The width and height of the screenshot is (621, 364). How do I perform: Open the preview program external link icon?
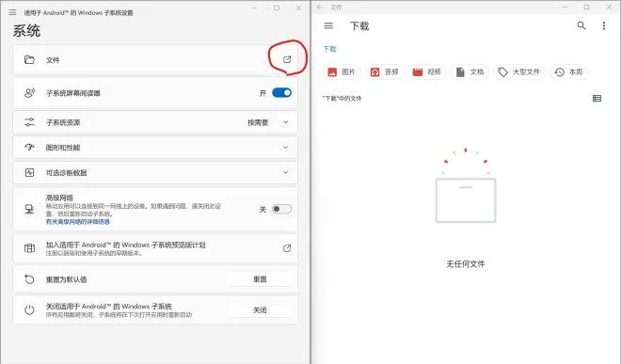pos(287,248)
